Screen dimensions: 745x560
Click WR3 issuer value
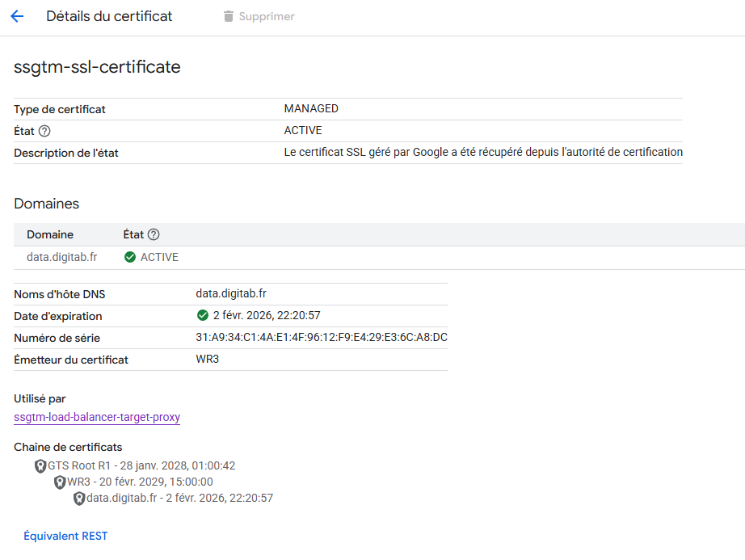coord(207,359)
